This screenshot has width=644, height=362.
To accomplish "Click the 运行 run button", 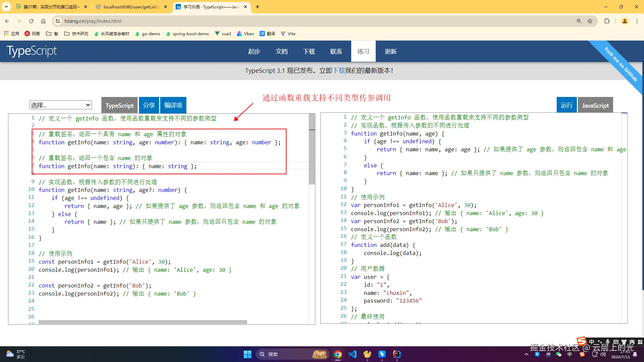I will click(x=566, y=105).
